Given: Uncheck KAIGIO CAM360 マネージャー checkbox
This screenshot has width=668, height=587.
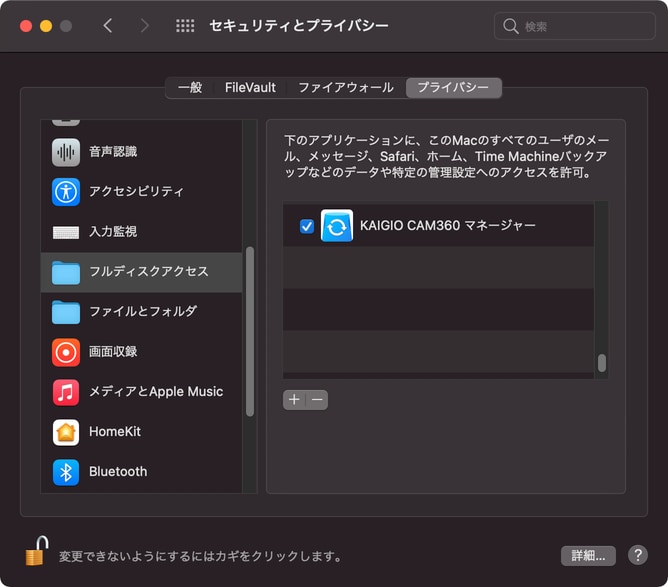Looking at the screenshot, I should click(x=307, y=226).
